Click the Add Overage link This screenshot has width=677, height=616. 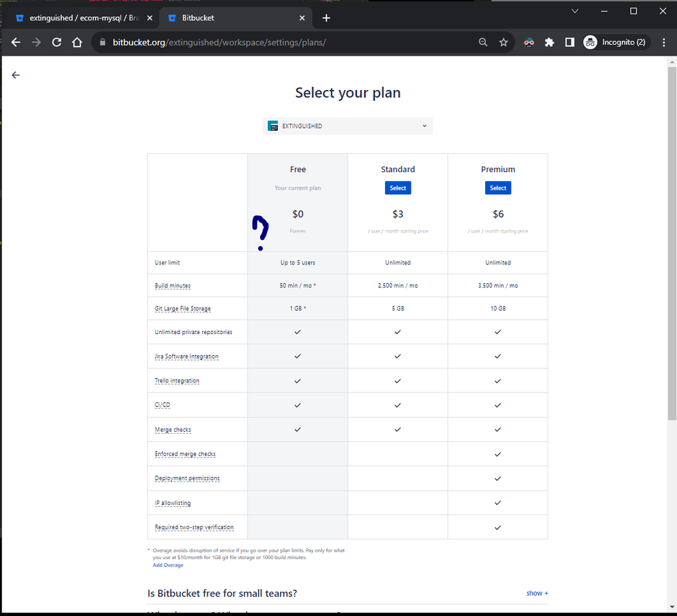coord(168,565)
